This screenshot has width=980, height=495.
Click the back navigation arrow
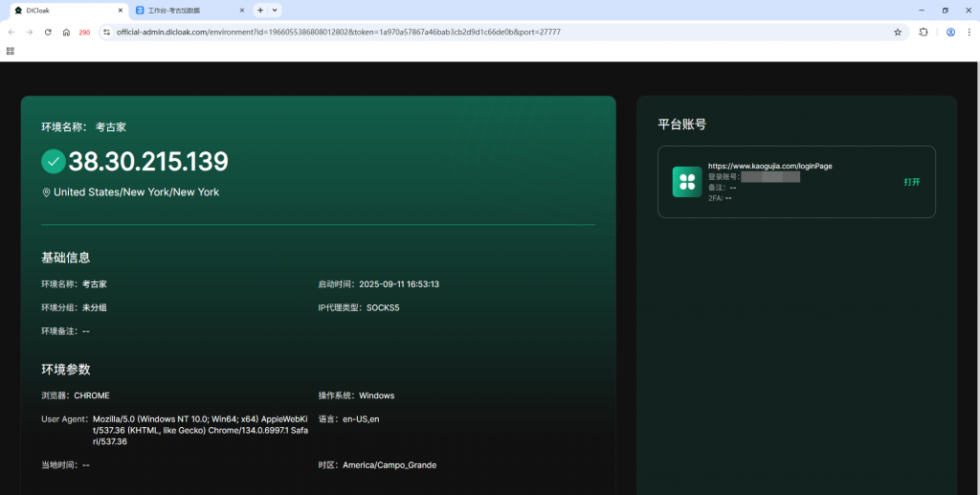[x=11, y=32]
